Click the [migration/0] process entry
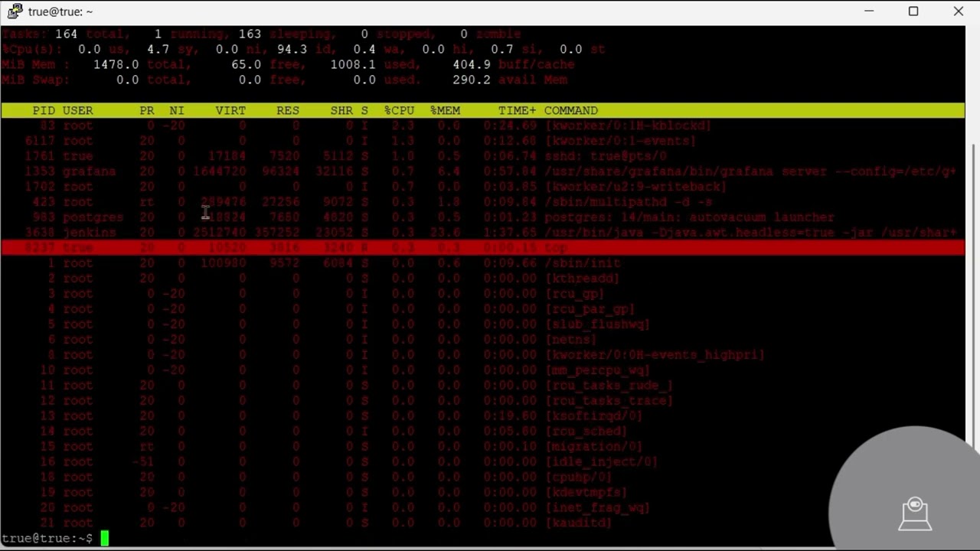The height and width of the screenshot is (551, 980). click(593, 447)
